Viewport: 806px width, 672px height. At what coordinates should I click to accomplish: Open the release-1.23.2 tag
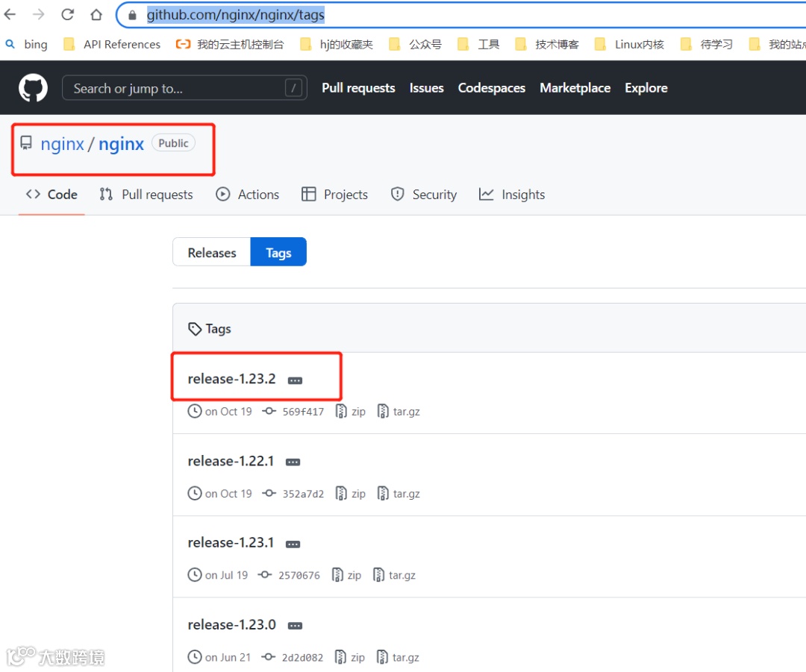point(231,379)
